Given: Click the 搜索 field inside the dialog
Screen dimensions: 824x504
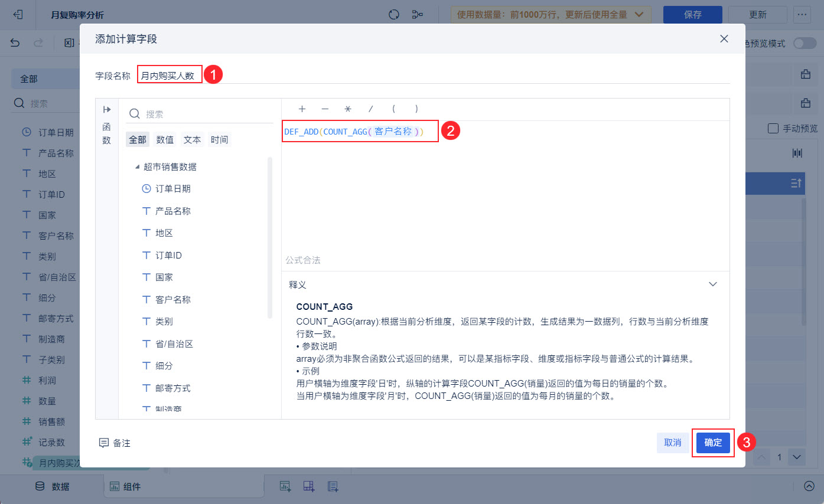Looking at the screenshot, I should (201, 114).
